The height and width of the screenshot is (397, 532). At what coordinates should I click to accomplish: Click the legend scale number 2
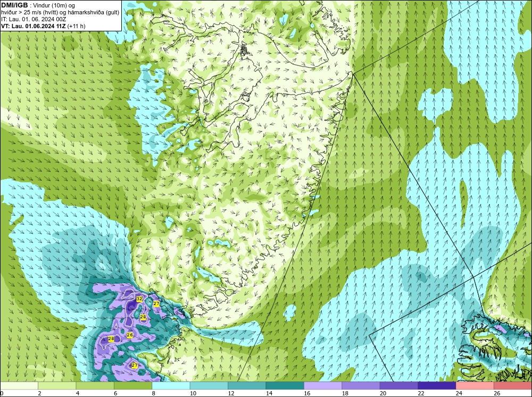[40, 393]
